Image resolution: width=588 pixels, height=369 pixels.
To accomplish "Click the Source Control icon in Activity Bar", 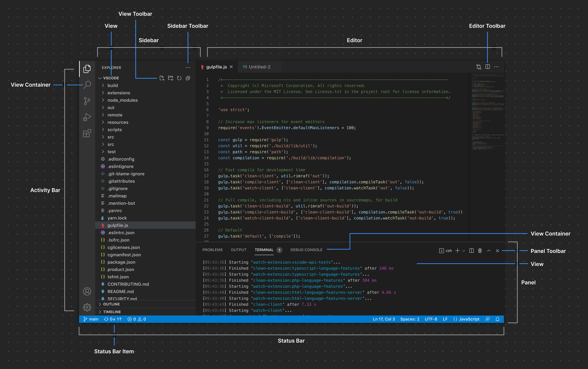I will click(87, 101).
